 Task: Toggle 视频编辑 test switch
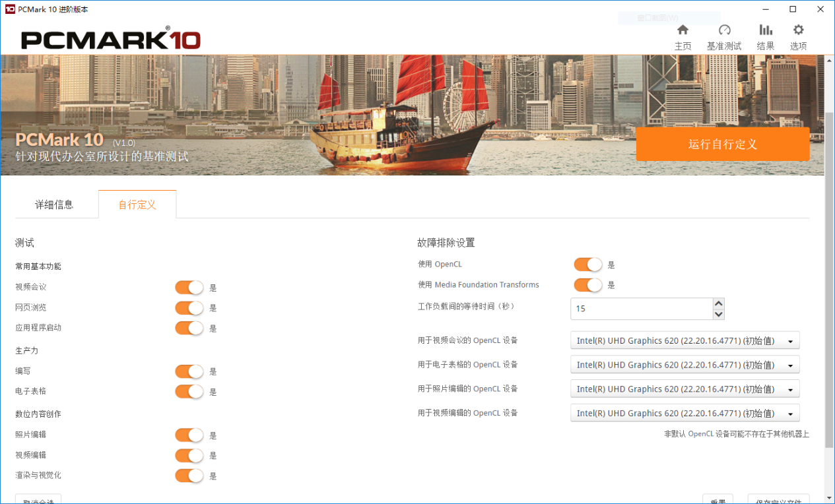[x=189, y=455]
